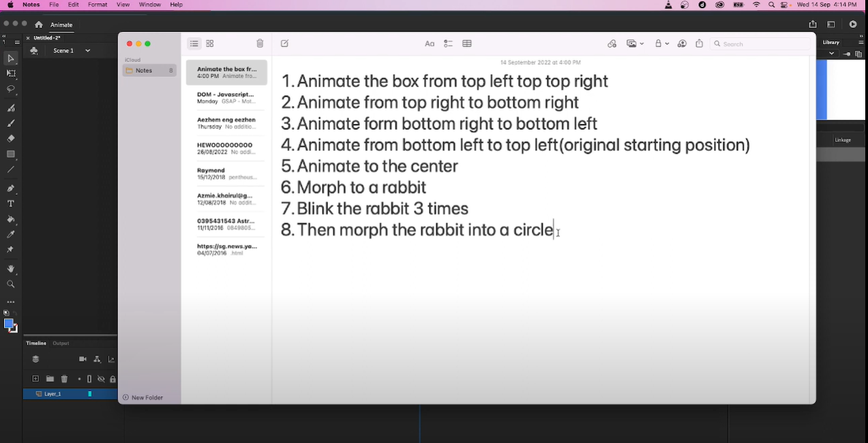The width and height of the screenshot is (868, 443).
Task: Open macOS Control Center icon
Action: pyautogui.click(x=784, y=5)
